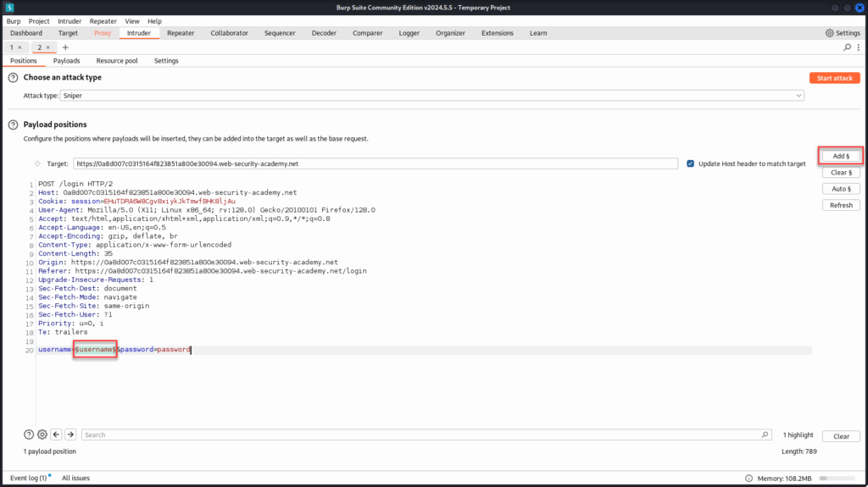Click into the request Search field
The height and width of the screenshot is (487, 868).
426,435
